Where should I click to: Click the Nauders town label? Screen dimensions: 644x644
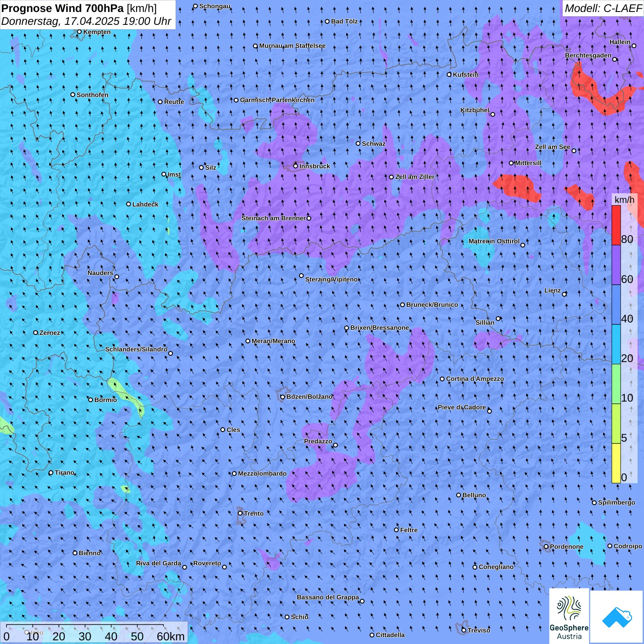point(100,273)
